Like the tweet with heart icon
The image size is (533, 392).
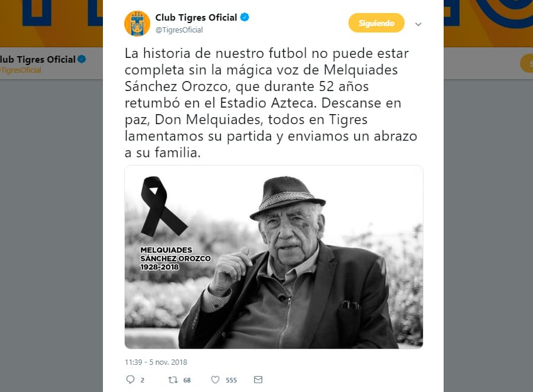(x=215, y=380)
